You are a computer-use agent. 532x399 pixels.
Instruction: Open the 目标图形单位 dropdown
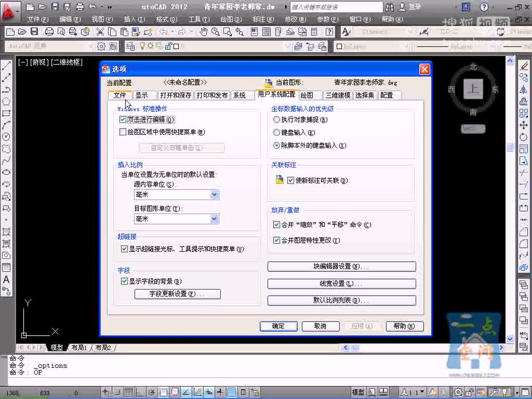pos(177,219)
